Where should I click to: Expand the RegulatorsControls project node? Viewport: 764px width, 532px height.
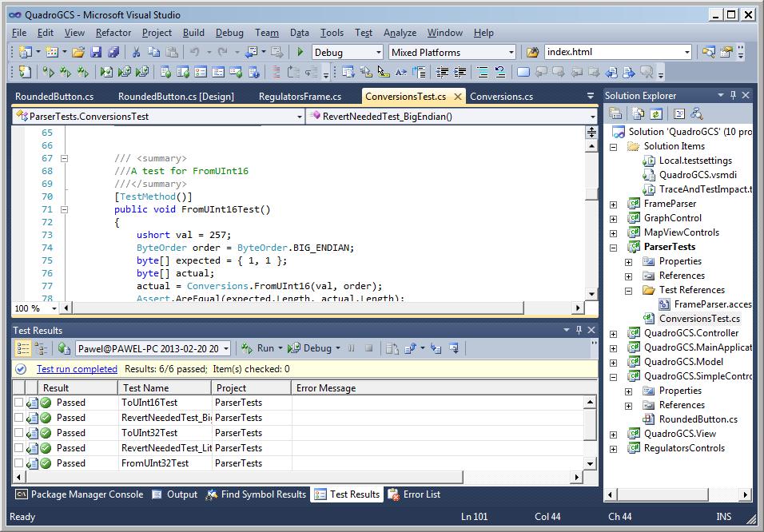pyautogui.click(x=614, y=449)
